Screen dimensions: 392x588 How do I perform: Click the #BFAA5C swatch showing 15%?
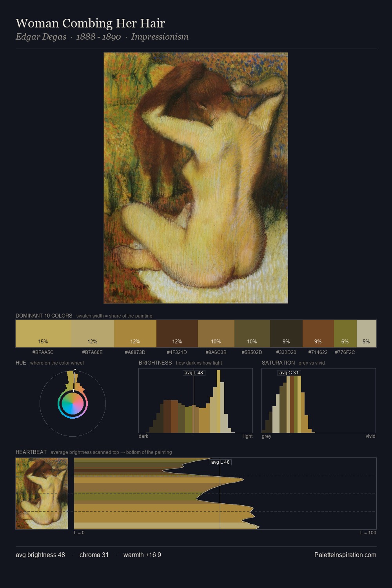click(43, 334)
